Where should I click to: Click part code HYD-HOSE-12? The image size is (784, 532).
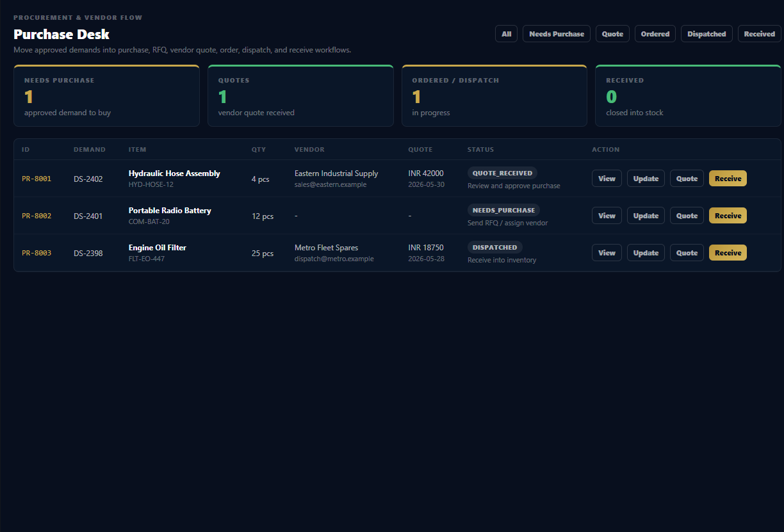pos(151,184)
